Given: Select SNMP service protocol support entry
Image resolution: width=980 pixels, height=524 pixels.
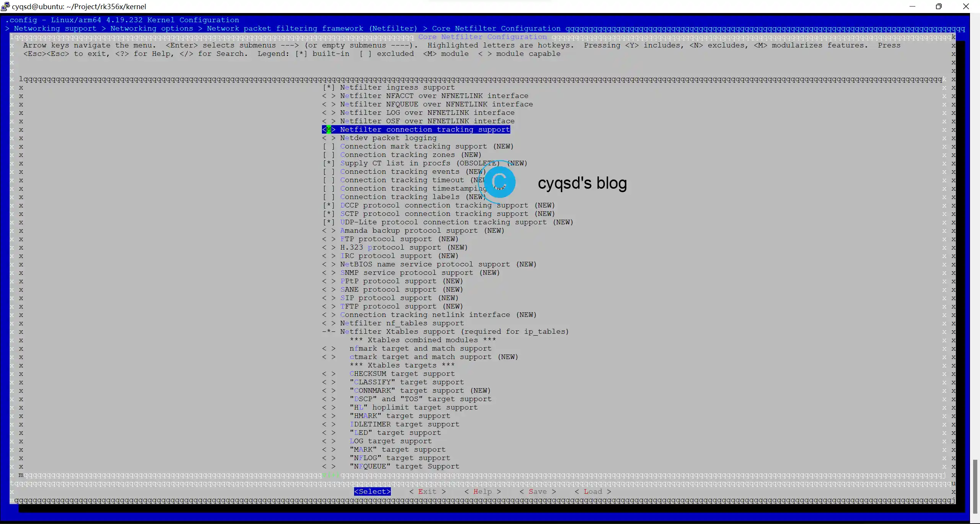Looking at the screenshot, I should coord(411,273).
